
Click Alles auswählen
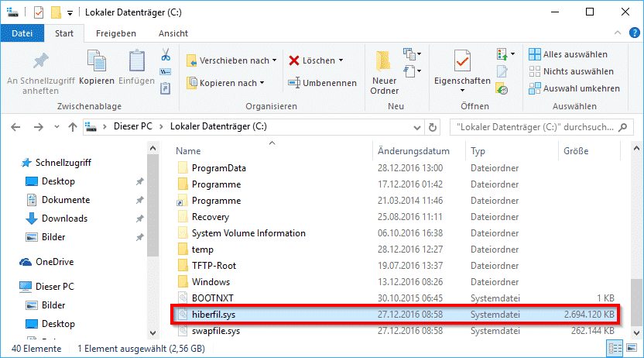568,54
